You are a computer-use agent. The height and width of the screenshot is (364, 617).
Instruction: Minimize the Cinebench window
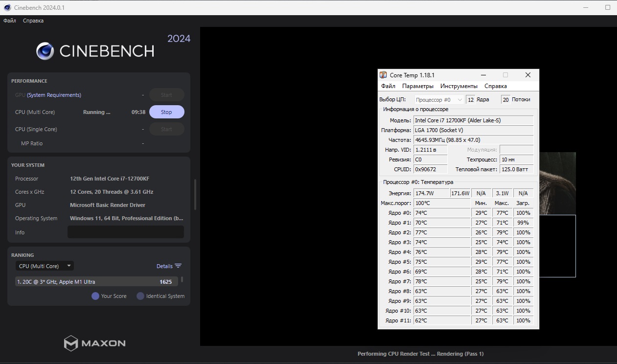(587, 7)
